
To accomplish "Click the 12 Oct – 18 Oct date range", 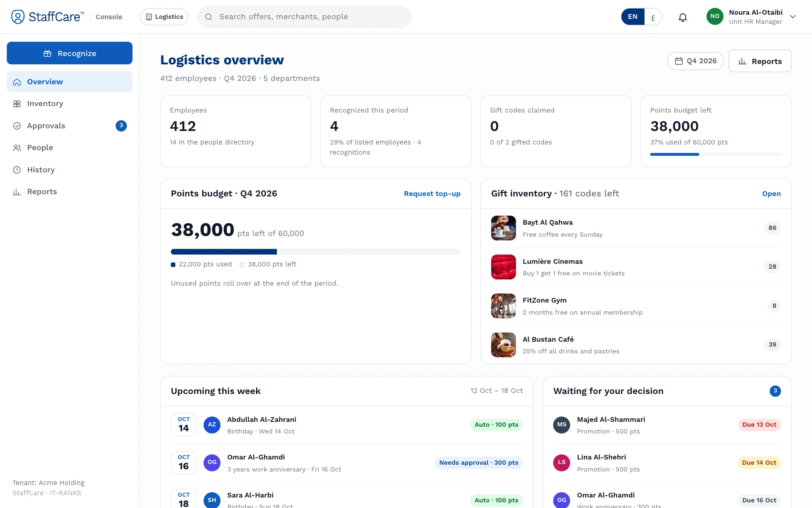I will [x=496, y=391].
